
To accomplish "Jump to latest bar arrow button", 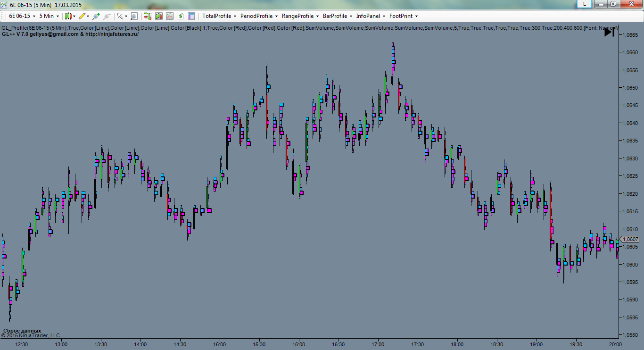I will point(609,32).
